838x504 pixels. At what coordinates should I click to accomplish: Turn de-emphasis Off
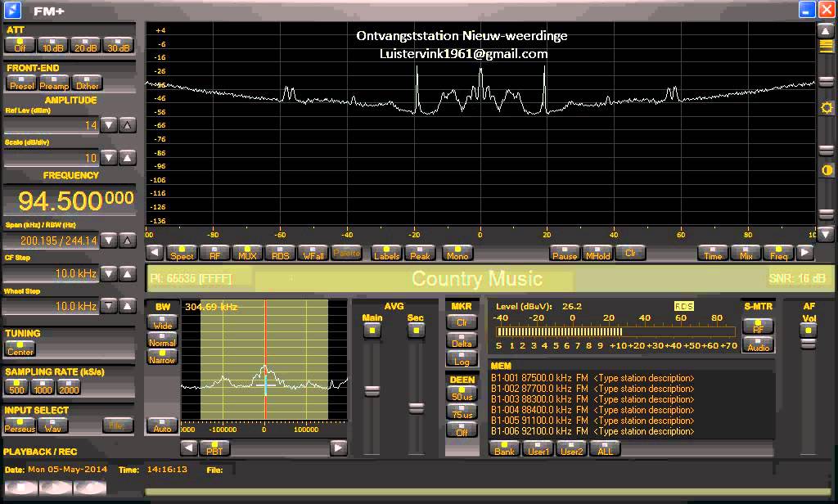tap(462, 430)
